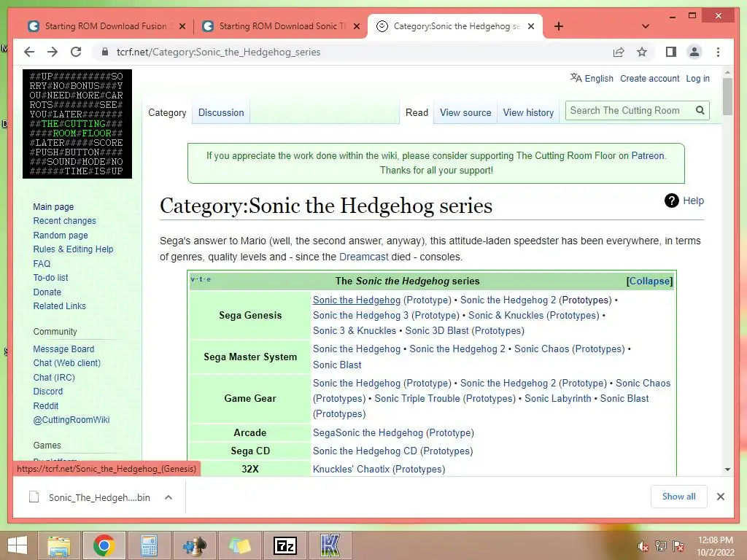Open SegaSonic the Hedgehog link

[x=368, y=432]
